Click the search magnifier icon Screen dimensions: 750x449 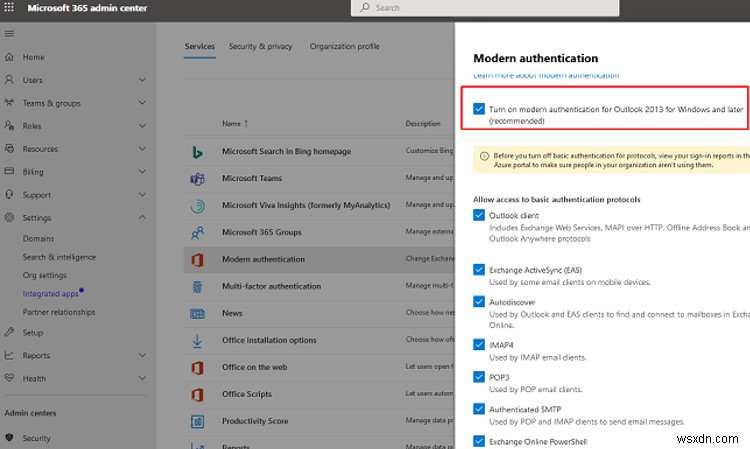click(365, 7)
